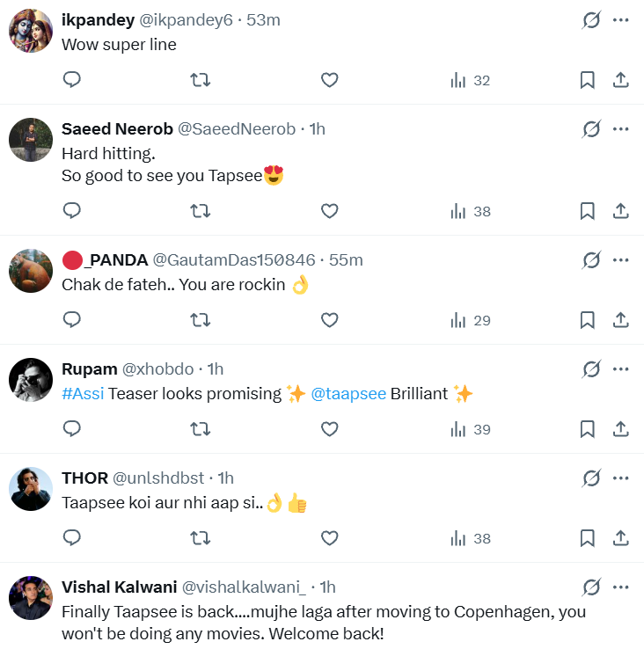Bookmark Rupam's Assi teaser reply
This screenshot has height=649, width=644.
pyautogui.click(x=587, y=429)
